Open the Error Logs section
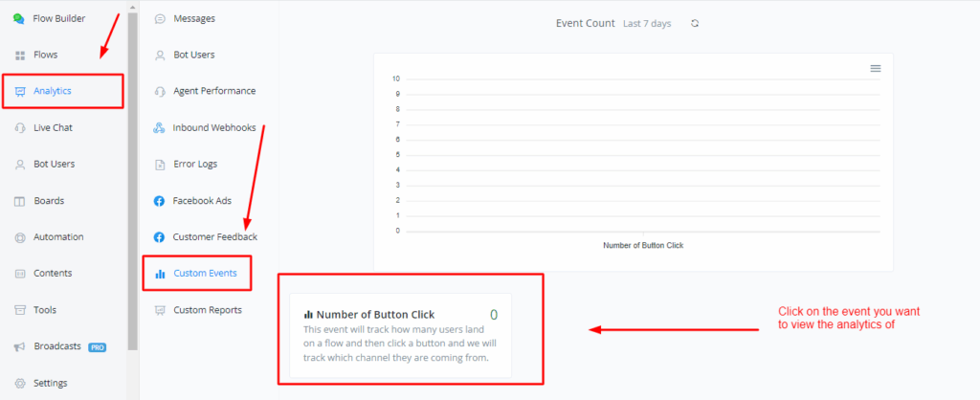The height and width of the screenshot is (400, 980). [195, 165]
